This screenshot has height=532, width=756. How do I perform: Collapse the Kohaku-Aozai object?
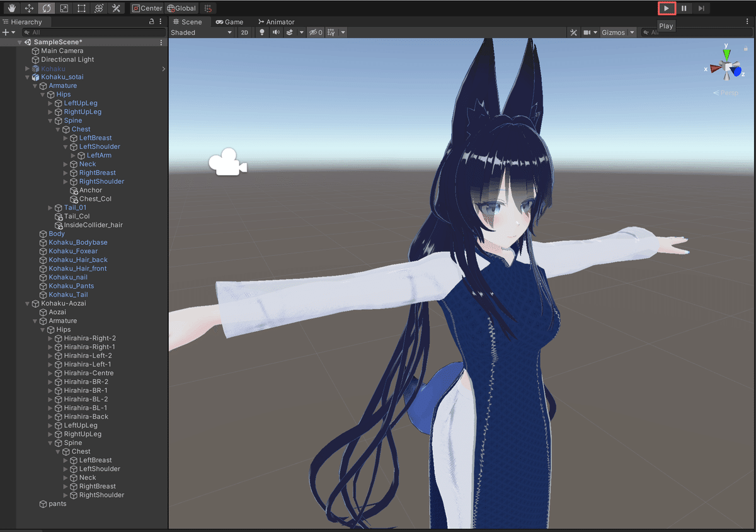(x=27, y=303)
